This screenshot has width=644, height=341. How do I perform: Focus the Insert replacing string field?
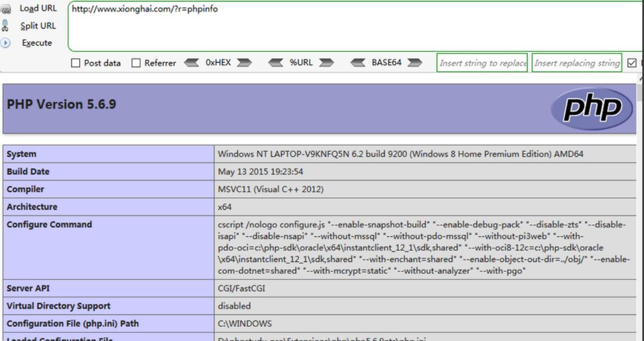pos(577,63)
